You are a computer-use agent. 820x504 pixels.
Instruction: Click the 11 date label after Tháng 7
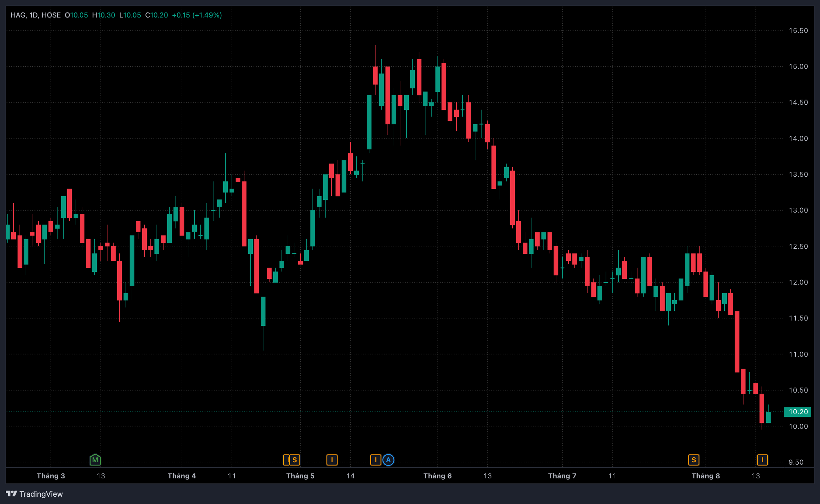pyautogui.click(x=612, y=476)
